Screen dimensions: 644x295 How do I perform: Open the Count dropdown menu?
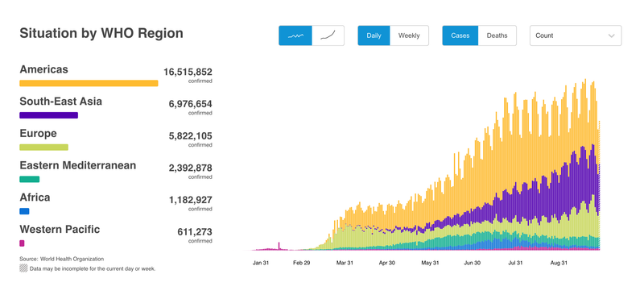[576, 35]
